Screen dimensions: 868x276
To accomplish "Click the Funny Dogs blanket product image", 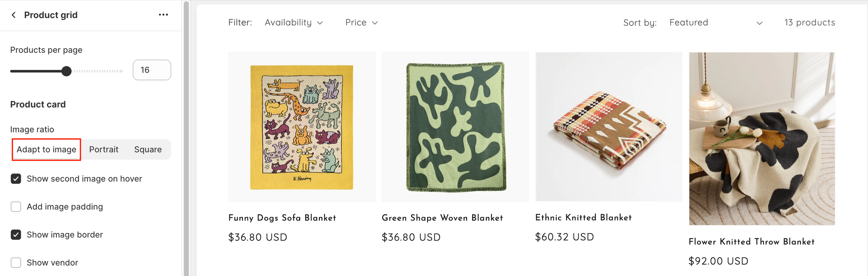I will pos(302,127).
